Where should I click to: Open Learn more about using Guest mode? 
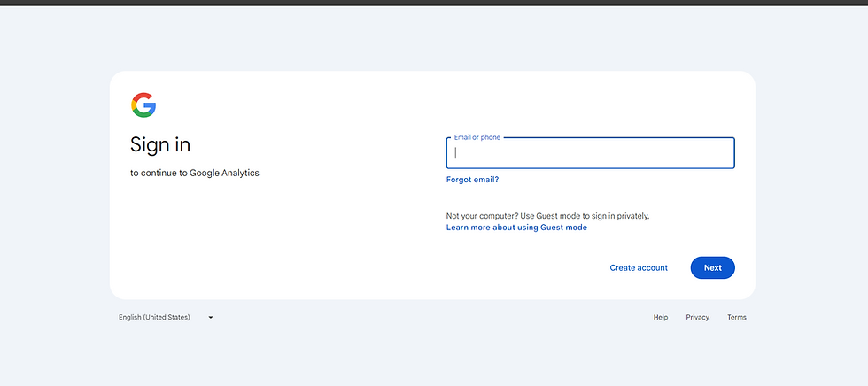click(x=516, y=228)
